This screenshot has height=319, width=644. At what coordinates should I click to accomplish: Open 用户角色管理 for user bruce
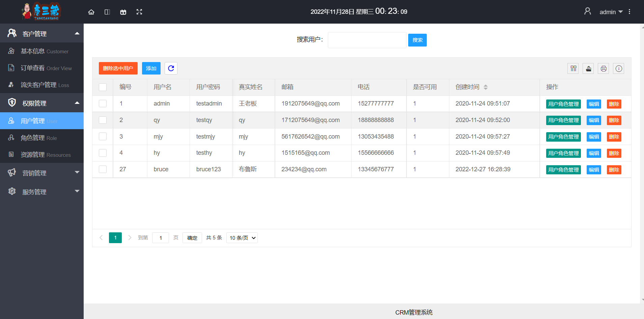point(563,170)
